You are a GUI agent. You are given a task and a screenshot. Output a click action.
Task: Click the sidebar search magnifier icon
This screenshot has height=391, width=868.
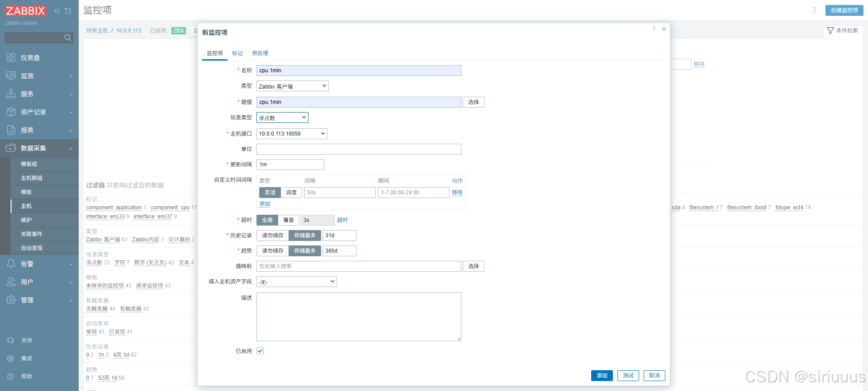click(x=68, y=38)
